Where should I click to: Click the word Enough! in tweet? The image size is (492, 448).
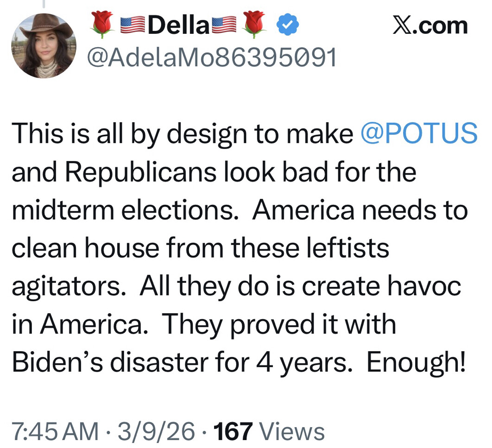point(416,362)
